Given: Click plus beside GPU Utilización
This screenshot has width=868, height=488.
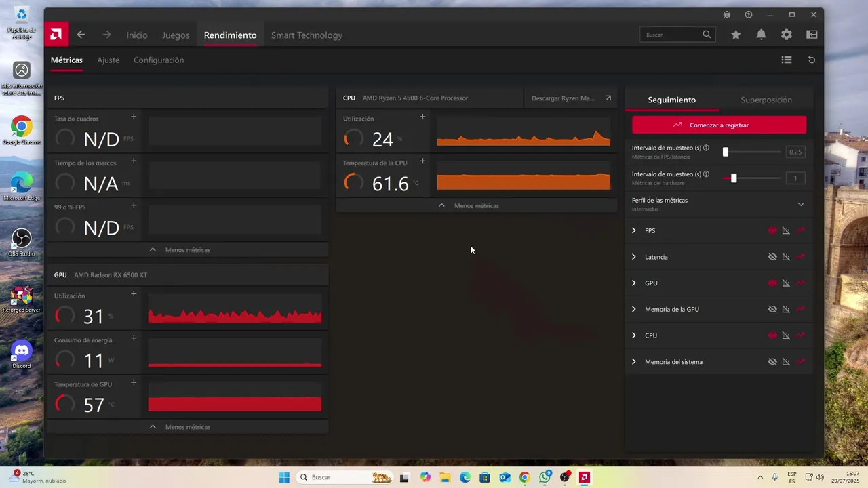Looking at the screenshot, I should pyautogui.click(x=134, y=294).
